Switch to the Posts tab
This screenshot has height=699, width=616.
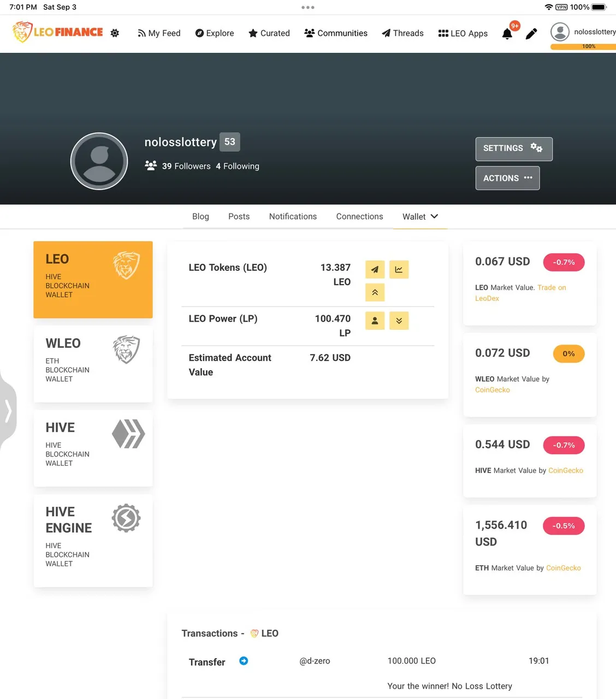point(239,217)
